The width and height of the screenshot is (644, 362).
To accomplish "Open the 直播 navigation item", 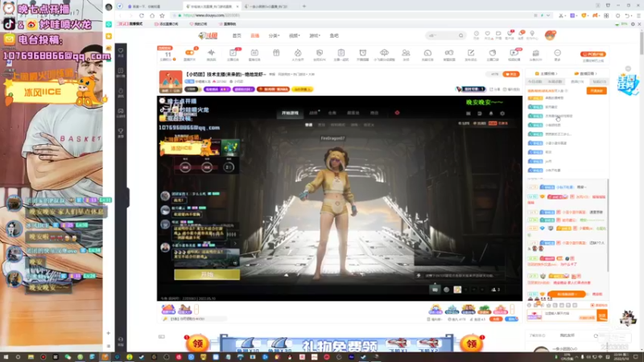I will point(255,35).
